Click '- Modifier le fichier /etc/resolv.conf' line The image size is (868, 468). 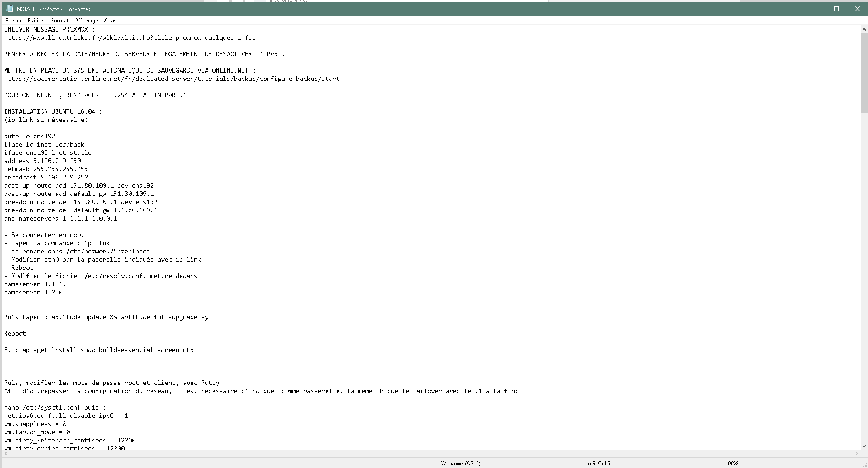(x=104, y=276)
